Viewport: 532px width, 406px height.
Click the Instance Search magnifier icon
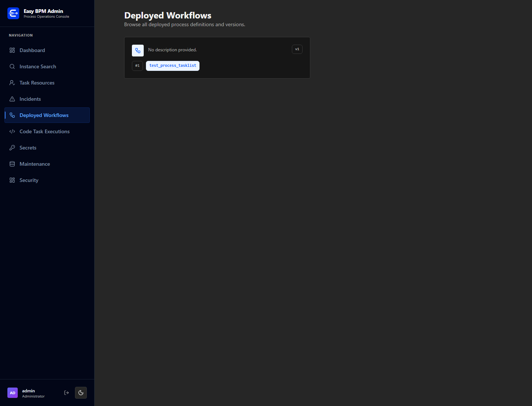pyautogui.click(x=12, y=66)
